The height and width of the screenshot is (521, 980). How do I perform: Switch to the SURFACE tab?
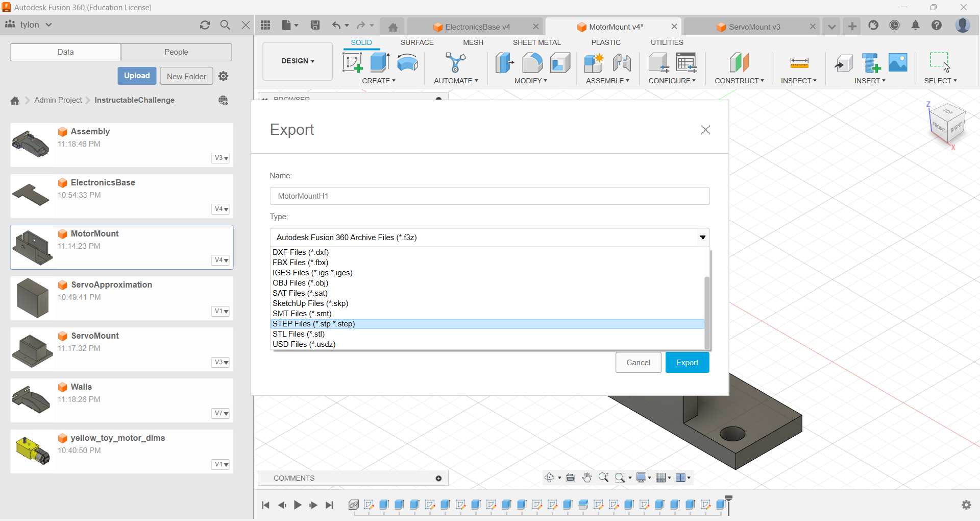coord(417,42)
